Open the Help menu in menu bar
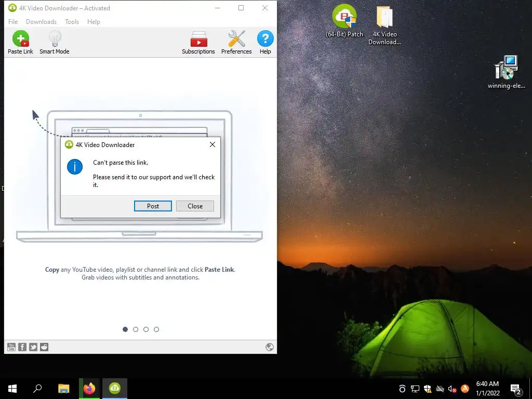The image size is (532, 399). point(94,22)
